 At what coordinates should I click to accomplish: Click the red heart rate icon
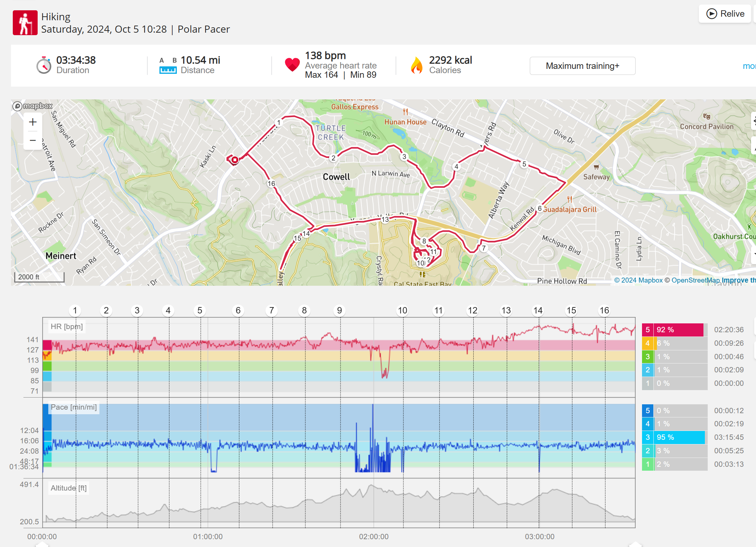tap(292, 65)
